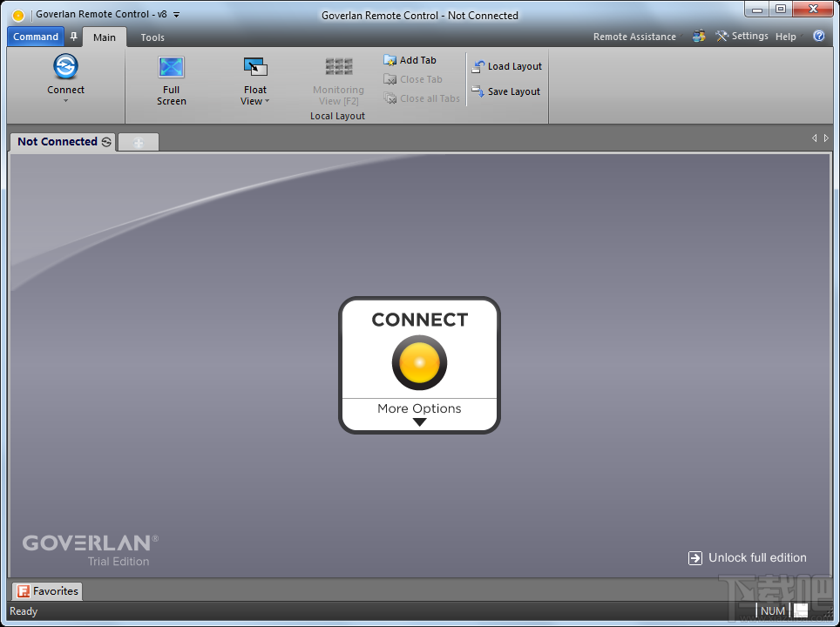Click the plus tab to add session
The height and width of the screenshot is (627, 840).
click(x=139, y=143)
